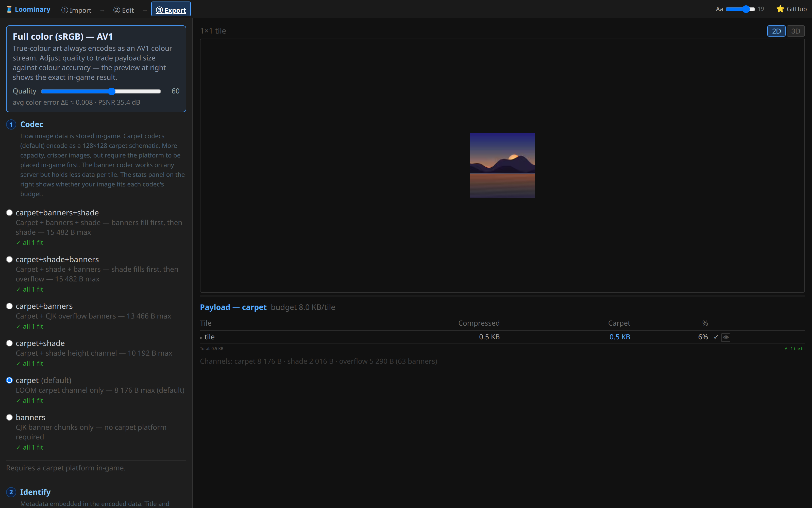Viewport: 812px width, 508px height.
Task: Select the carpet (default) codec
Action: pos(9,380)
